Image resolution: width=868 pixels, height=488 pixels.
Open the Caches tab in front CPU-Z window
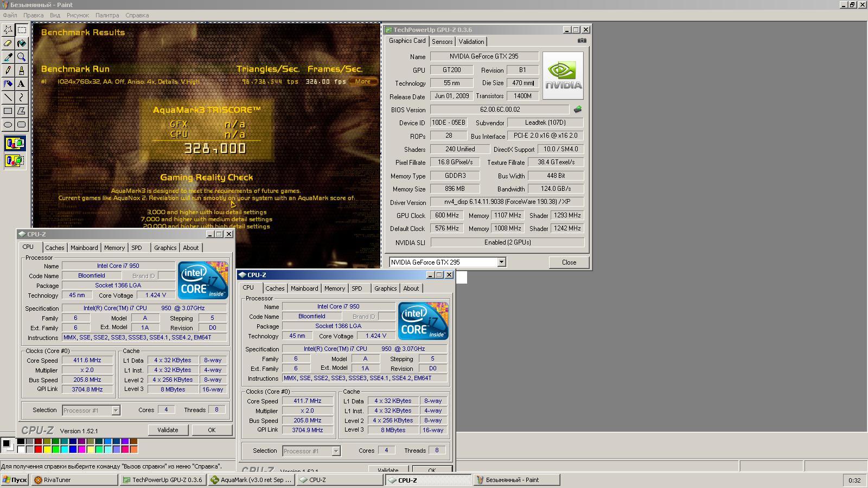275,288
